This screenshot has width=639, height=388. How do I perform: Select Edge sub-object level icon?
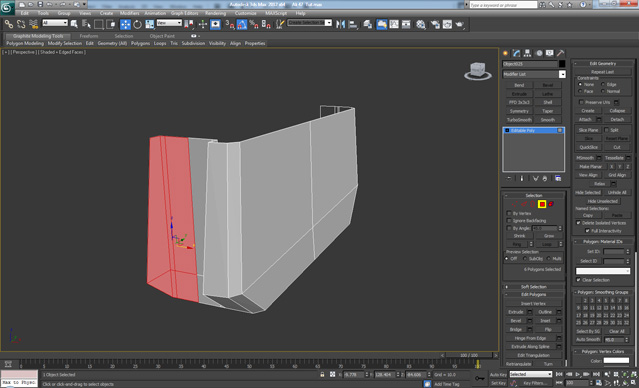[524, 204]
